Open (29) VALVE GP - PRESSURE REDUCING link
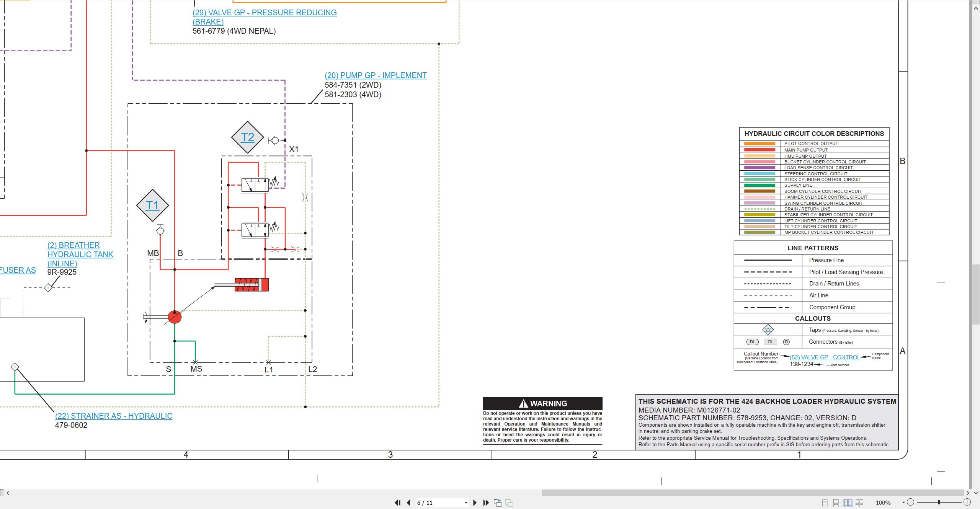The width and height of the screenshot is (980, 509). (x=265, y=17)
